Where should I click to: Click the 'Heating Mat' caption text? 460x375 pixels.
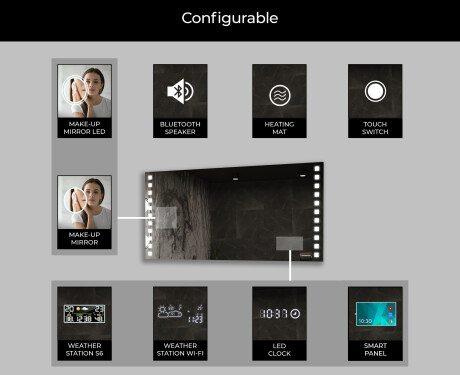[279, 128]
